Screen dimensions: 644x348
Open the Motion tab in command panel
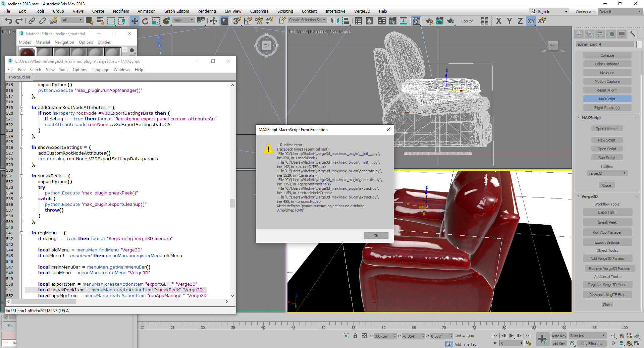coord(611,34)
